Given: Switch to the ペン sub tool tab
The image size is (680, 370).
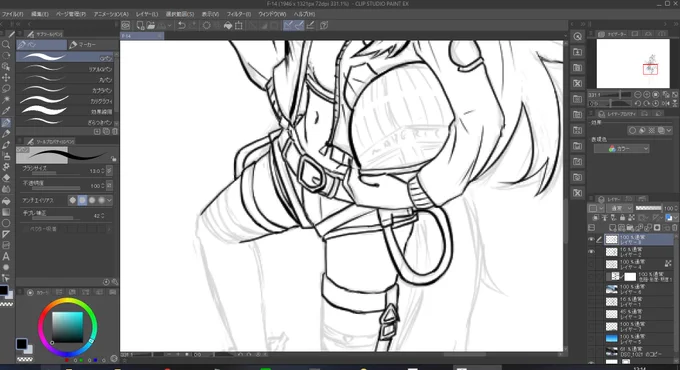Looking at the screenshot, I should click(42, 44).
